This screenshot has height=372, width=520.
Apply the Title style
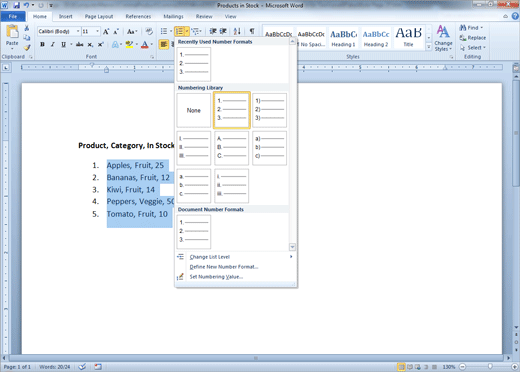[x=408, y=38]
